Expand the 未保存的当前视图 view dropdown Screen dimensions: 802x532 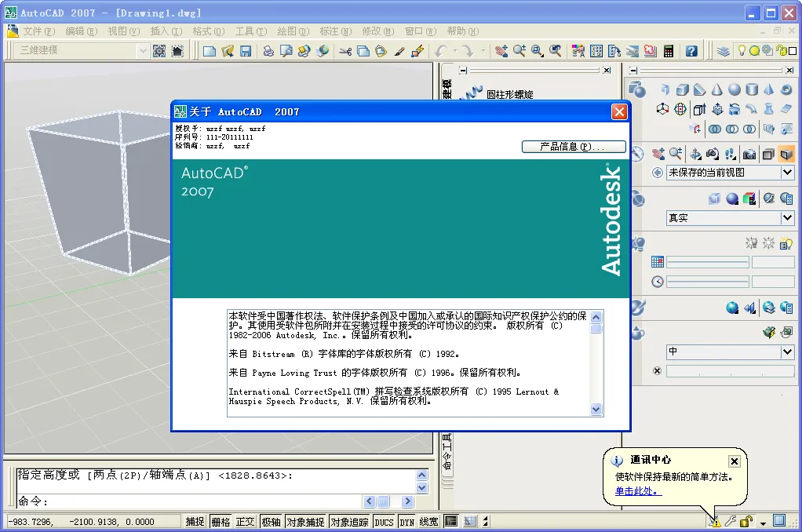coord(786,173)
